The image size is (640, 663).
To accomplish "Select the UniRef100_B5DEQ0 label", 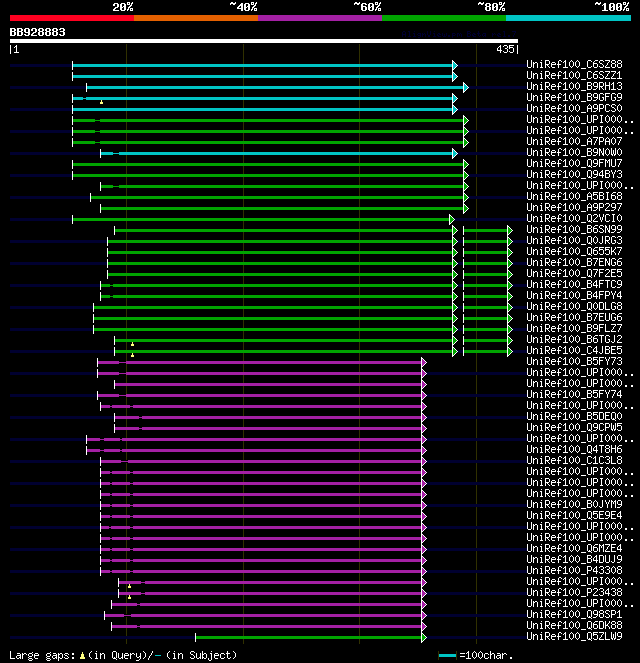I will 574,416.
